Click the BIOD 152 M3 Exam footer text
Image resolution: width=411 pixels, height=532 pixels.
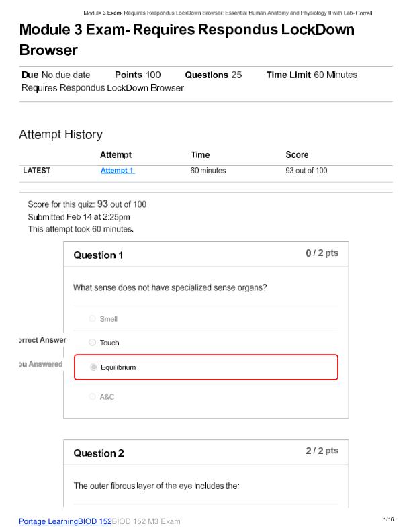coord(146,521)
